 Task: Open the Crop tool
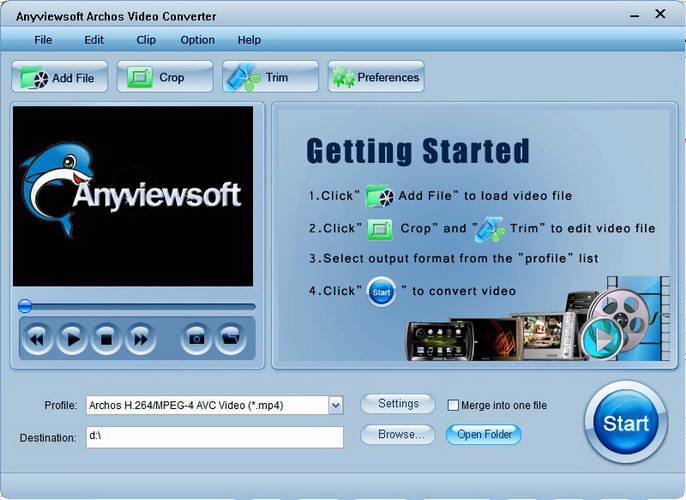point(165,77)
